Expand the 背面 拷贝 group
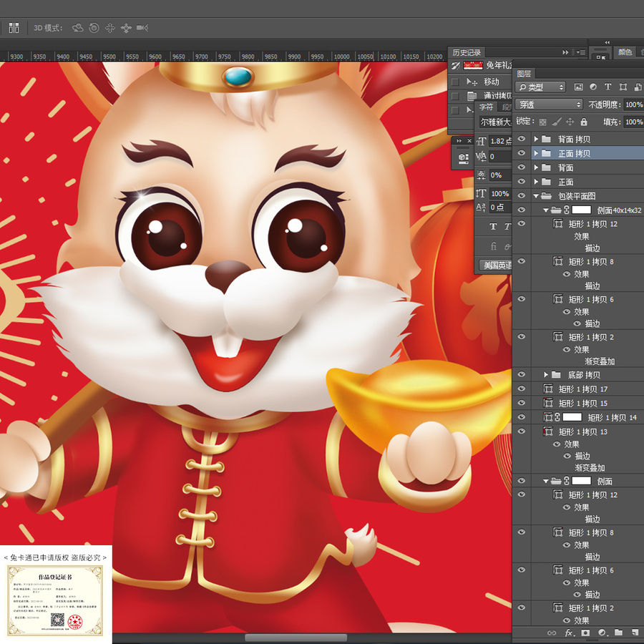Screen dimensions: 644x644 pyautogui.click(x=536, y=139)
